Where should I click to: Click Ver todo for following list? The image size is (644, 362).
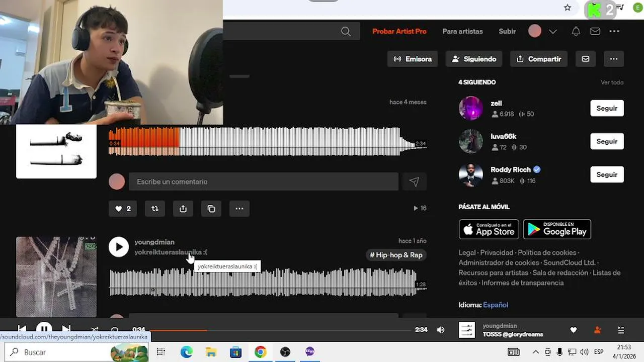[x=612, y=82]
